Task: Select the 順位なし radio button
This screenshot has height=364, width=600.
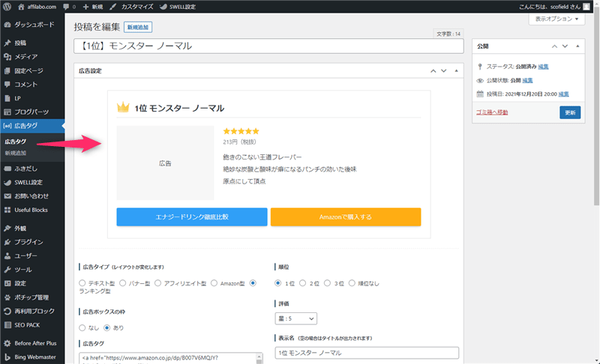Action: point(352,283)
